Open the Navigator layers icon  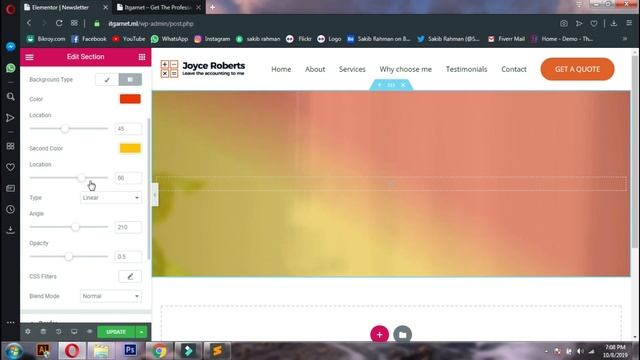[x=43, y=332]
